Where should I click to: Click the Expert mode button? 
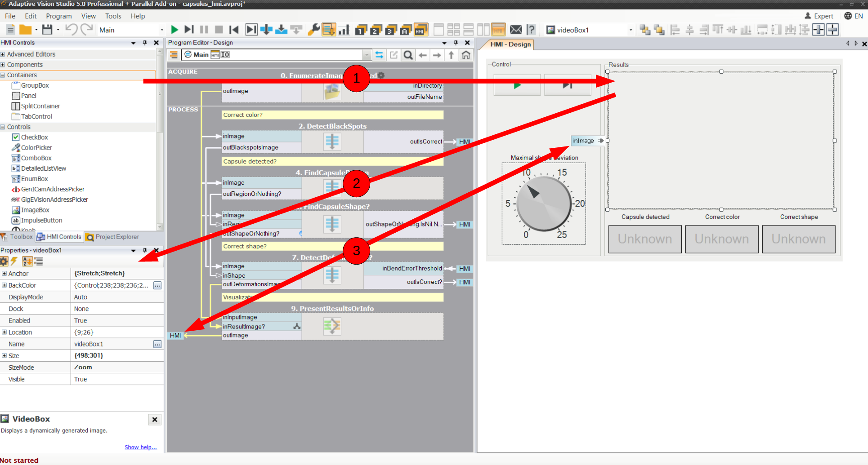tap(819, 16)
